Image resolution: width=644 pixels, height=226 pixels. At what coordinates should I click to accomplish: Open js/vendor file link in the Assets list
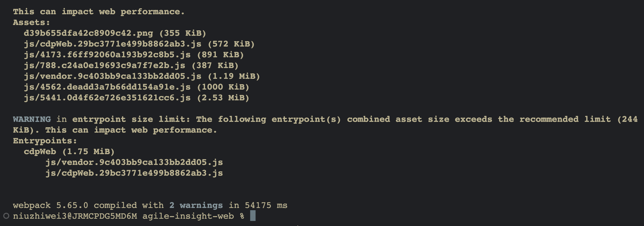pos(112,76)
